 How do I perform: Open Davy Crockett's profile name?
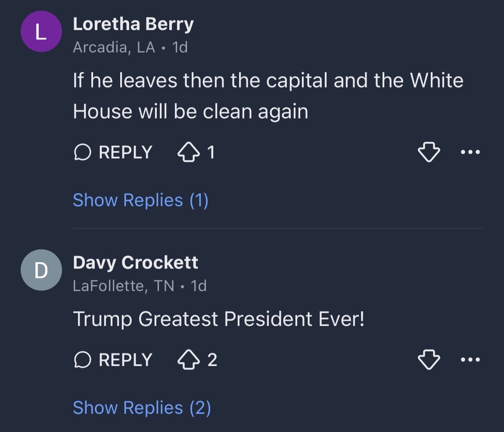(x=135, y=262)
